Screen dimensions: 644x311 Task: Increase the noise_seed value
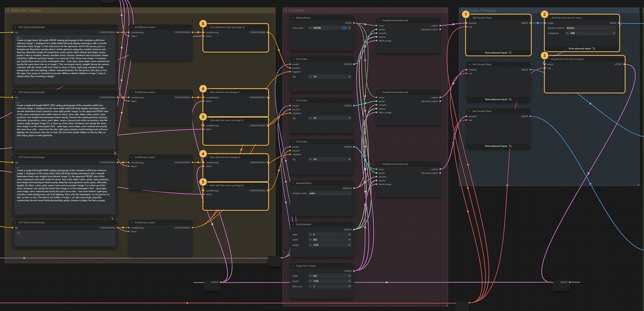coord(350,28)
